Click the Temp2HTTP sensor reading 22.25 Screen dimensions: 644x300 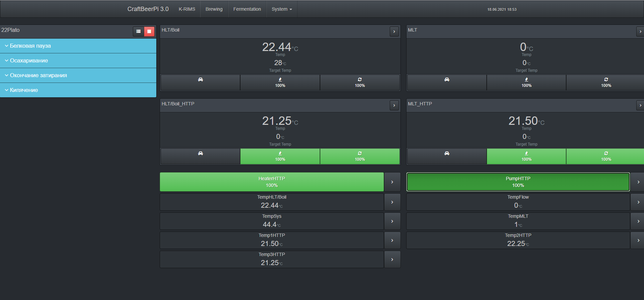coord(518,244)
